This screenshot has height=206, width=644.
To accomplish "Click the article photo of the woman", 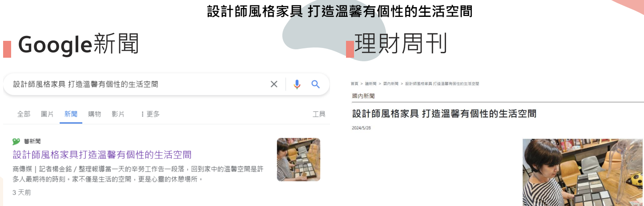I will click(x=583, y=172).
